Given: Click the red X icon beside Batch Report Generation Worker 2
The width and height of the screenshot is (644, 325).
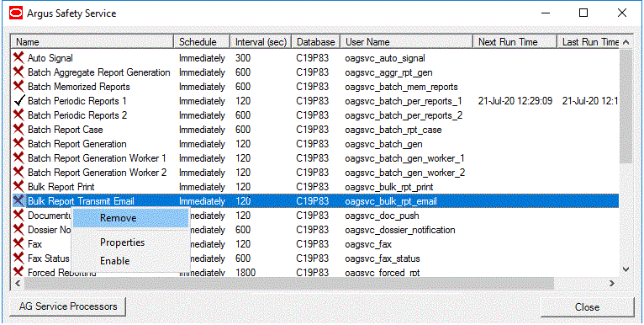Looking at the screenshot, I should coord(18,173).
